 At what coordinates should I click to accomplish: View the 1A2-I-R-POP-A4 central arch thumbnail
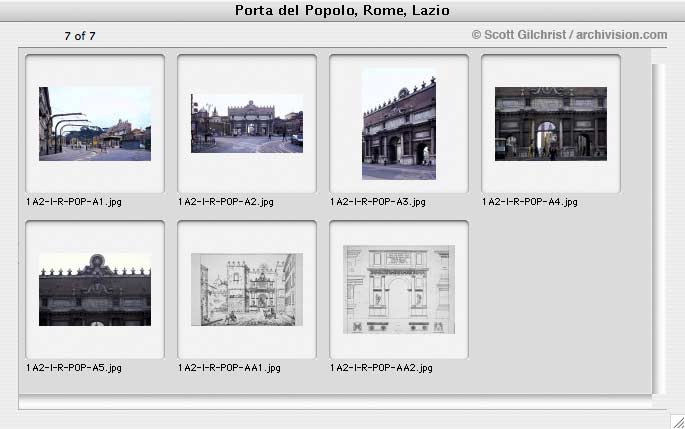[x=550, y=124]
